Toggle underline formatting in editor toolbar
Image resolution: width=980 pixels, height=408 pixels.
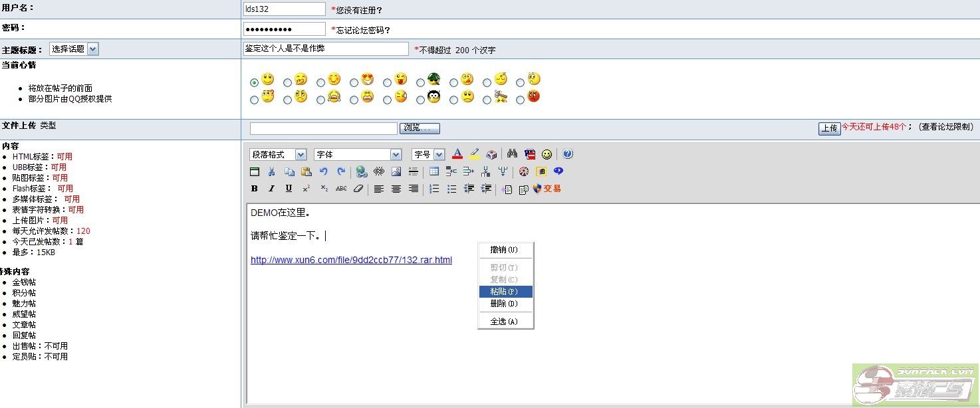[289, 189]
